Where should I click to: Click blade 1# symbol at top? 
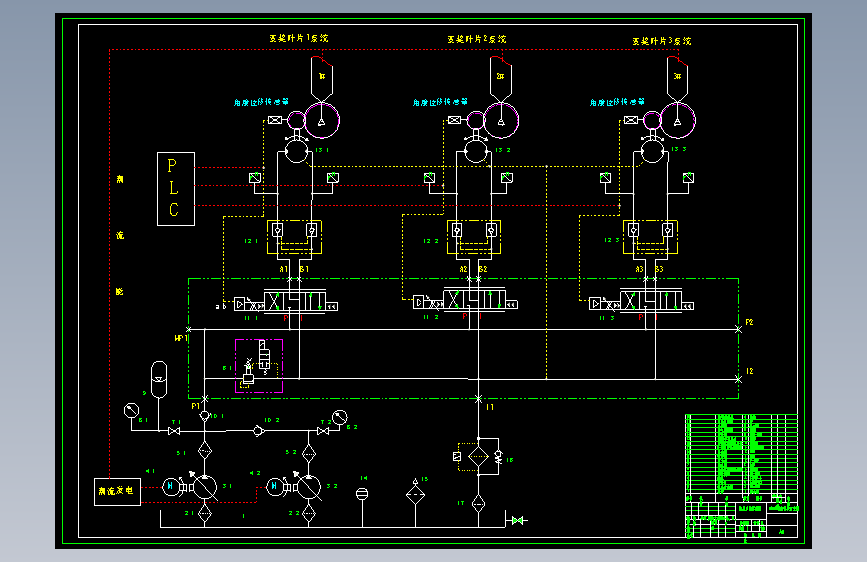(322, 78)
